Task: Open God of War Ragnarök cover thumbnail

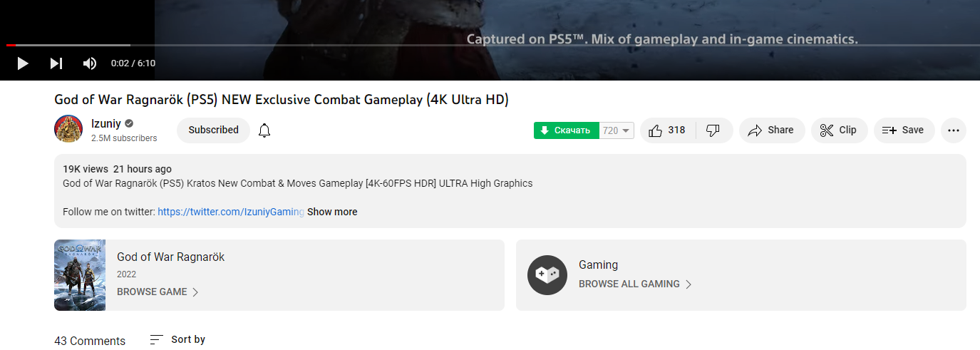Action: point(80,275)
